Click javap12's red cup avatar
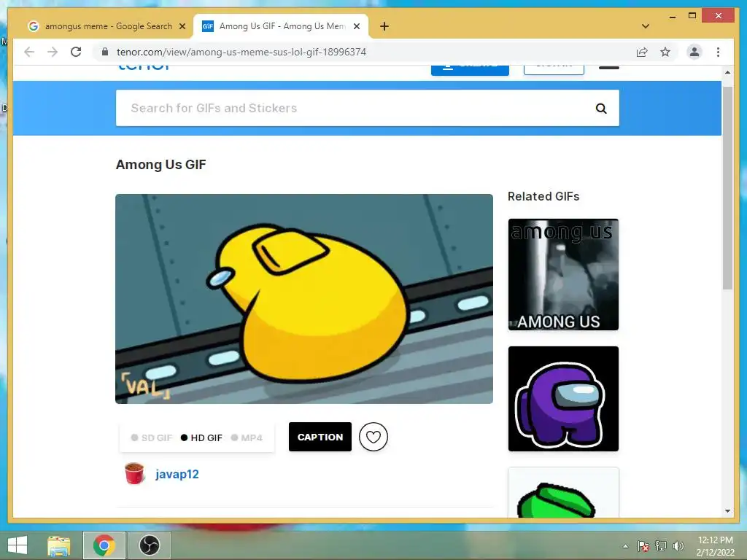 (x=134, y=474)
